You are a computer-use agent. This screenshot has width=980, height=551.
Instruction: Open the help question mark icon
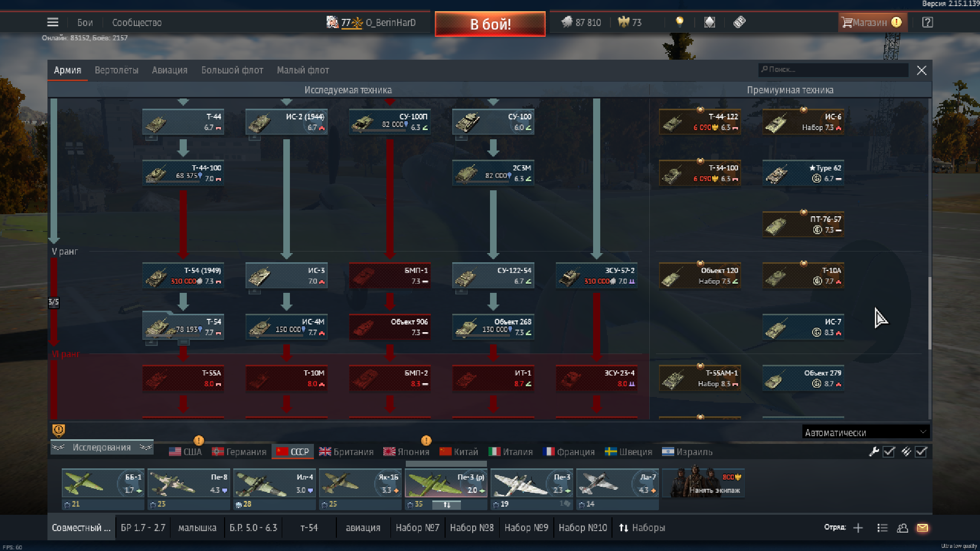pos(927,22)
